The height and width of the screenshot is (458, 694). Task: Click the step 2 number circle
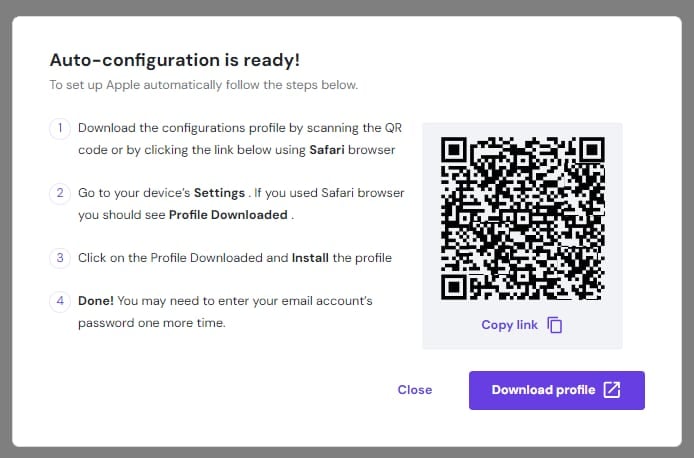60,193
